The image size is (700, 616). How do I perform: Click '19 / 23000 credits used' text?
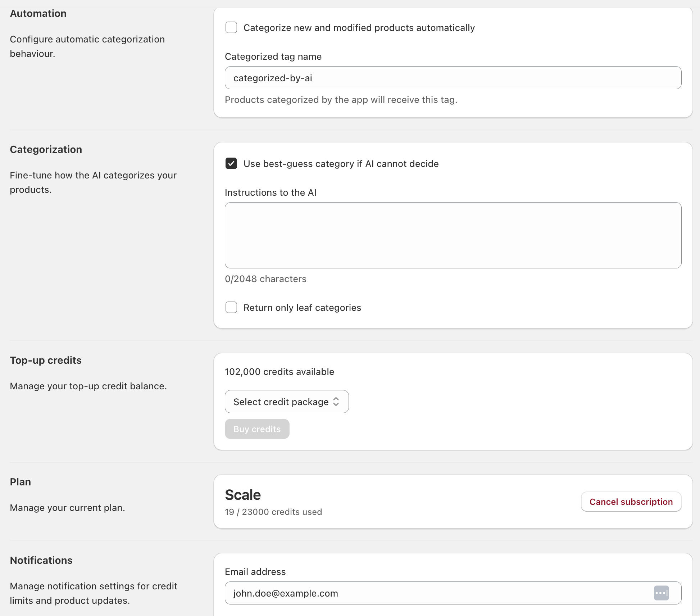pos(273,512)
